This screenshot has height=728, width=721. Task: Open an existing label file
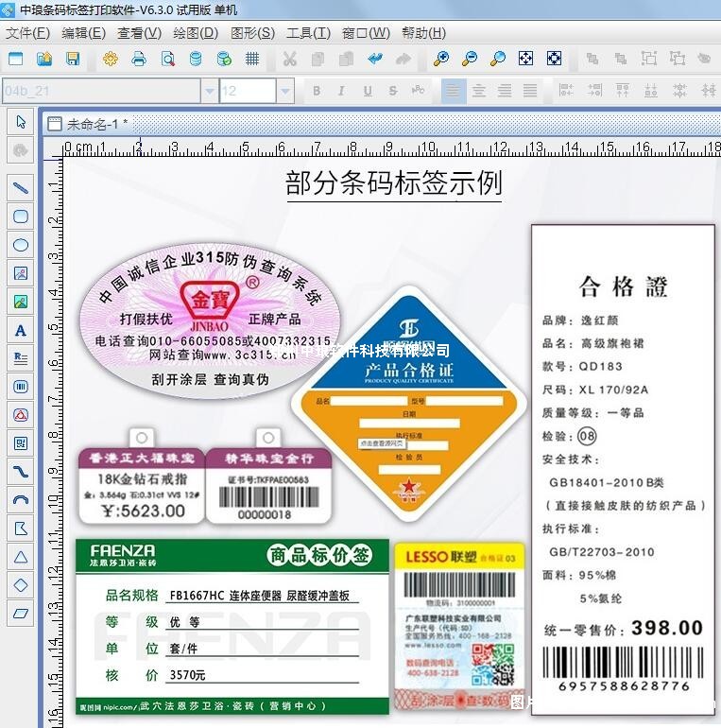[44, 59]
